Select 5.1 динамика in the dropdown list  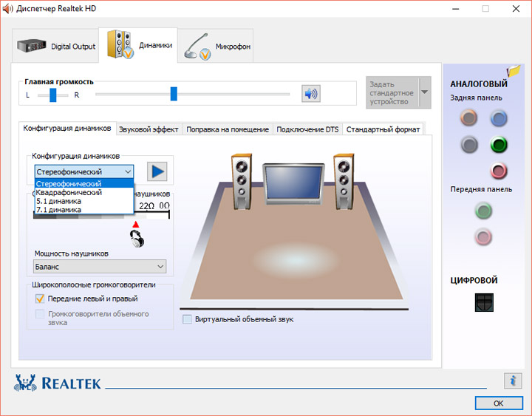(84, 201)
